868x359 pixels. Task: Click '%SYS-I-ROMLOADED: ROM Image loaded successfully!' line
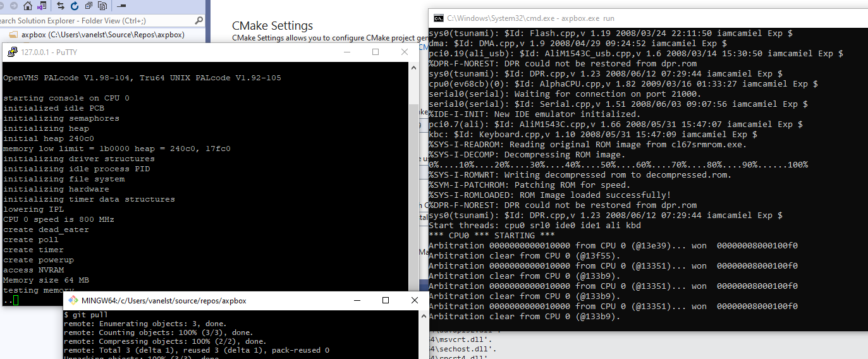pos(550,195)
